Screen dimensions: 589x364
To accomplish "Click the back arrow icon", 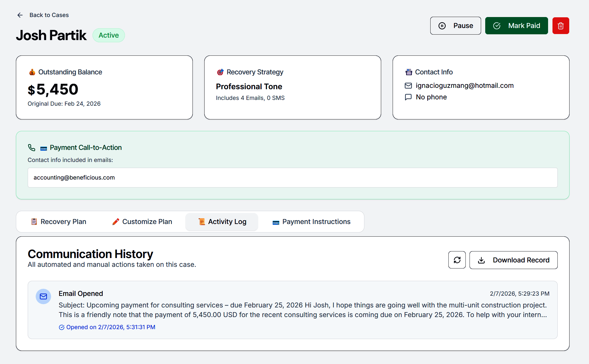I will (x=20, y=15).
